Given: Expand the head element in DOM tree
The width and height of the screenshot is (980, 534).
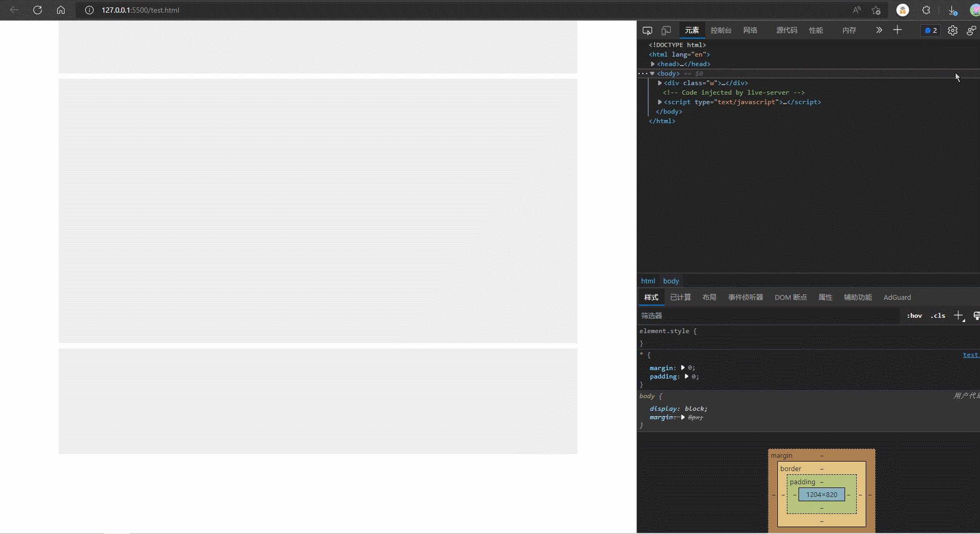Looking at the screenshot, I should coord(652,64).
